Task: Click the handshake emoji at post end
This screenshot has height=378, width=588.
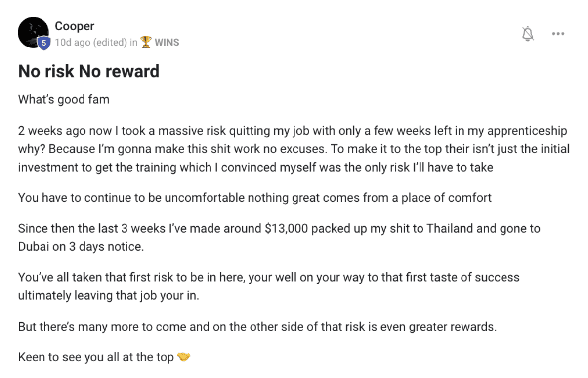Action: 183,357
